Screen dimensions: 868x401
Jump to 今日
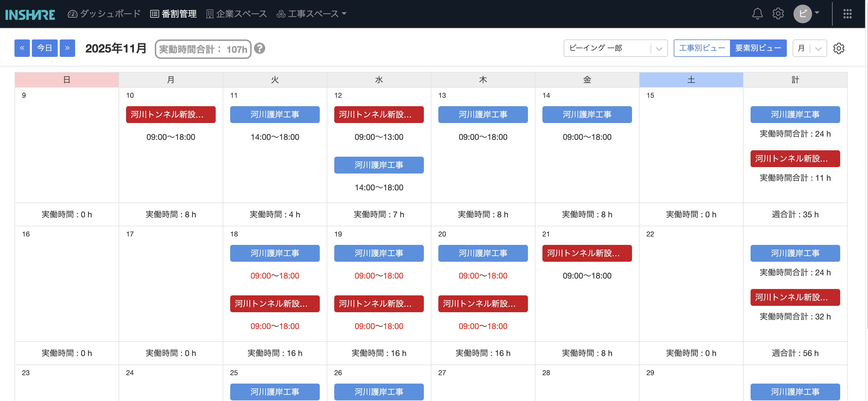pos(45,48)
